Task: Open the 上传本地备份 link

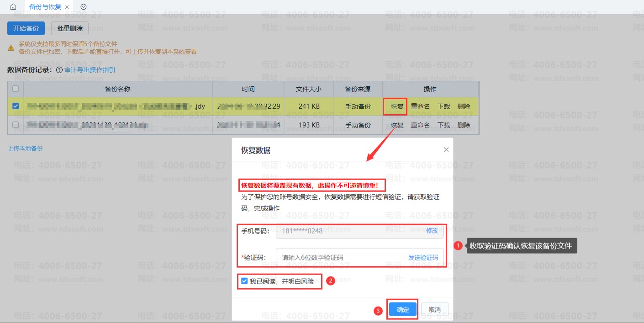Action: [x=25, y=148]
